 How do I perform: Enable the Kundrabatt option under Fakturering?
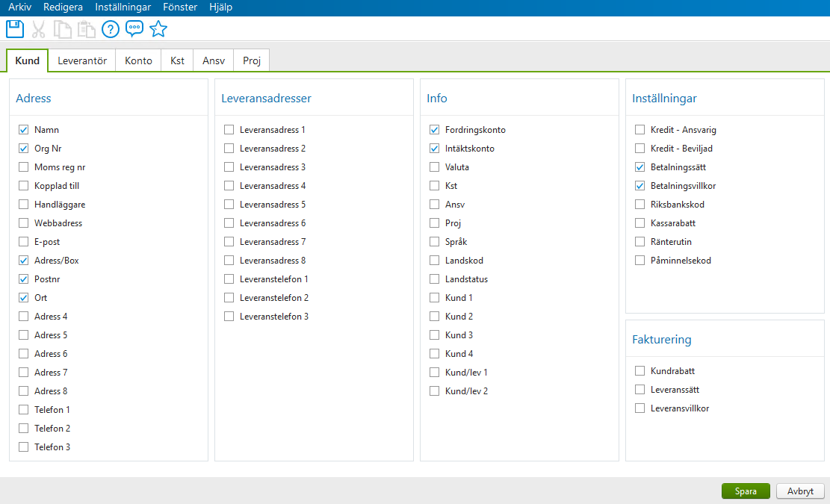pyautogui.click(x=639, y=370)
